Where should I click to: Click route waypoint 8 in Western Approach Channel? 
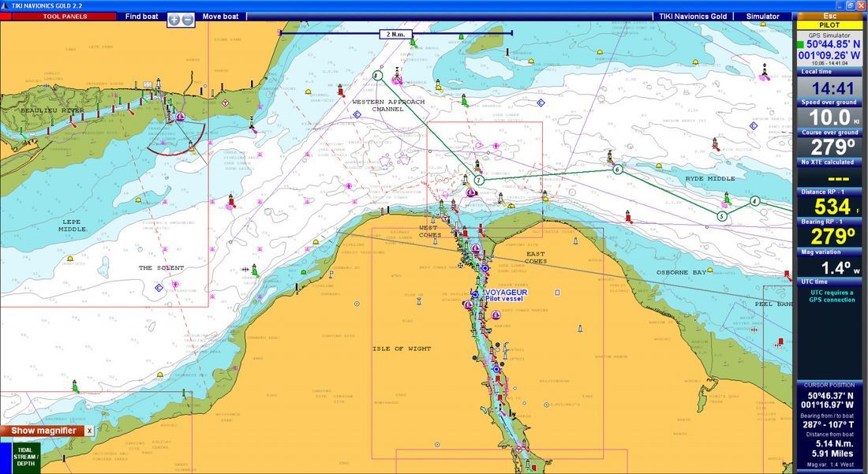(x=376, y=75)
